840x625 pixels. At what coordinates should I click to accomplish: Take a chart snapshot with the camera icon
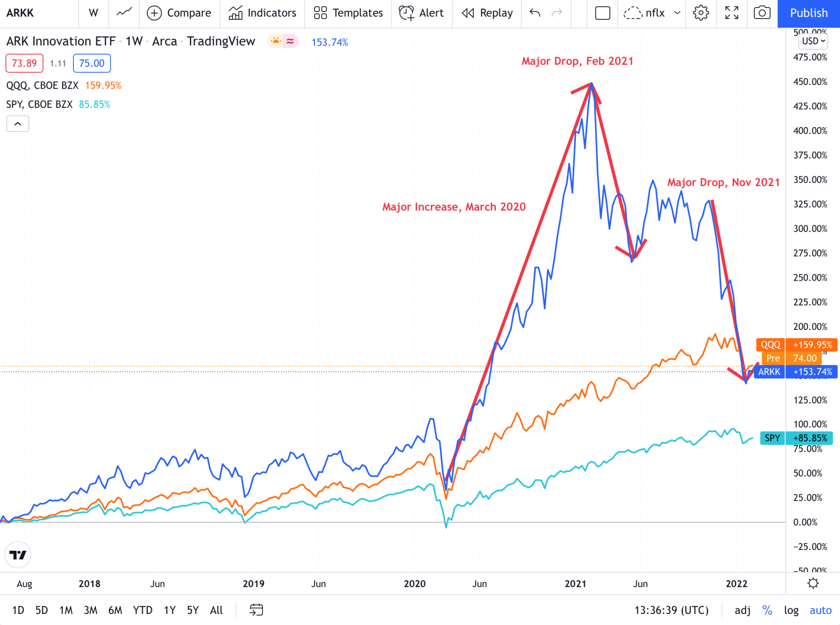coord(762,13)
